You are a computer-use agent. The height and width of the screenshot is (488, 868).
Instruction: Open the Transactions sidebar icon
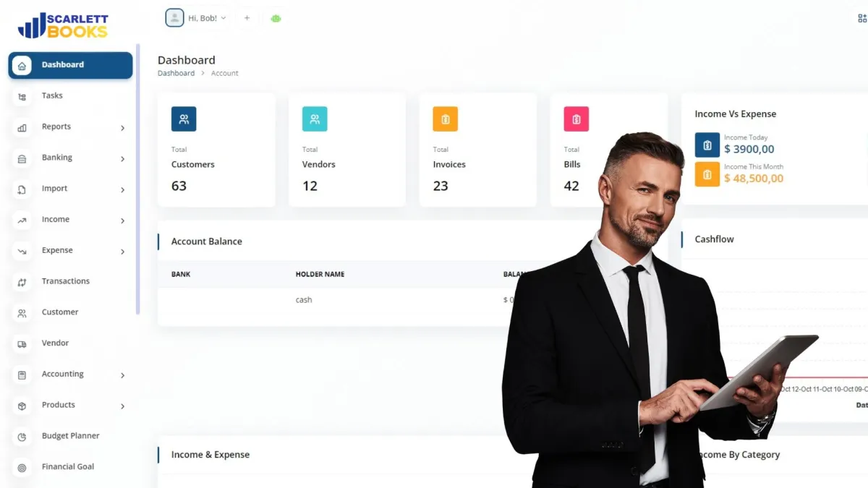point(22,282)
